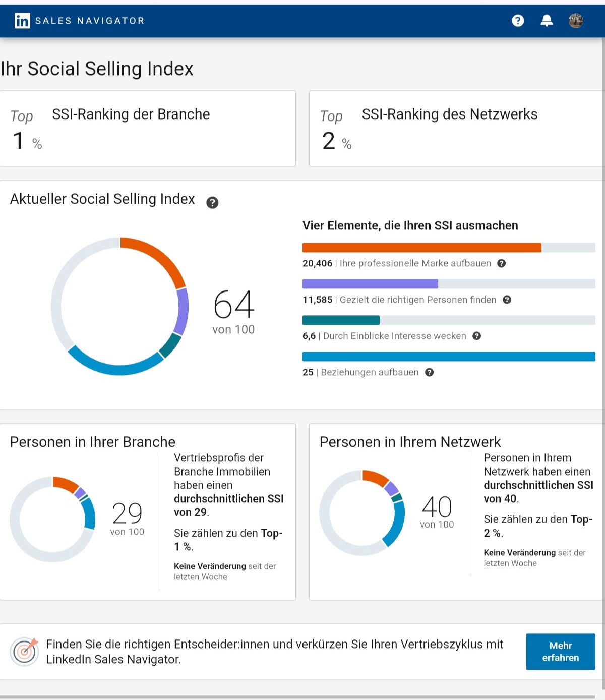Click the 'Vier Elemente, die Ihren SSI ausmachen' heading

(410, 225)
